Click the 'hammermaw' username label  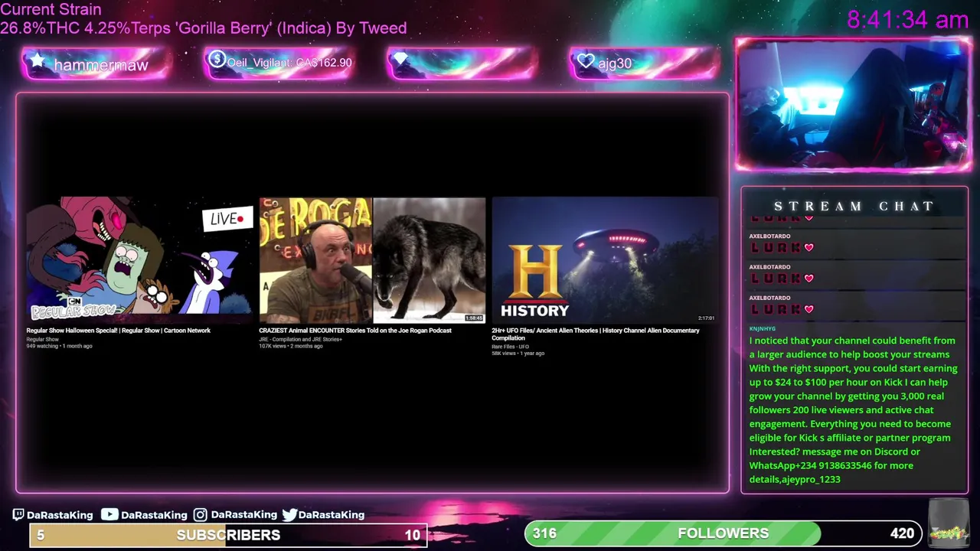(100, 65)
